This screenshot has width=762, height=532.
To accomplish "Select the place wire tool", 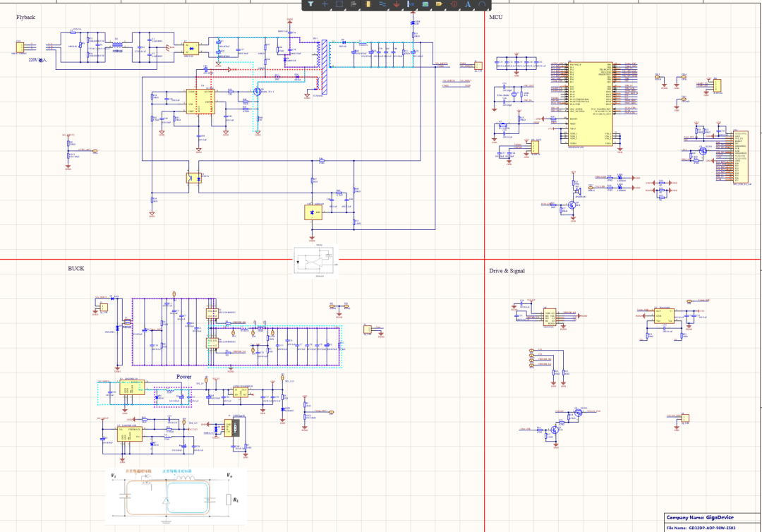I will [382, 4].
